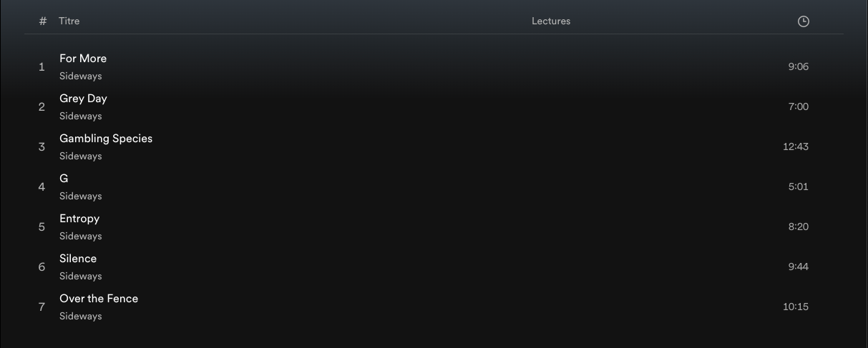868x348 pixels.
Task: Open Sideways artist link under Over the Fence
Action: [x=81, y=316]
